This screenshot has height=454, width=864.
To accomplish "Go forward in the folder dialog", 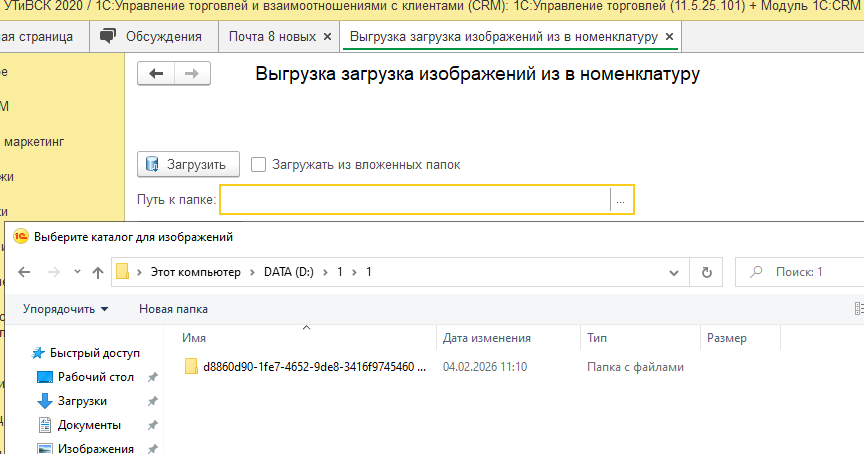I will click(x=53, y=272).
